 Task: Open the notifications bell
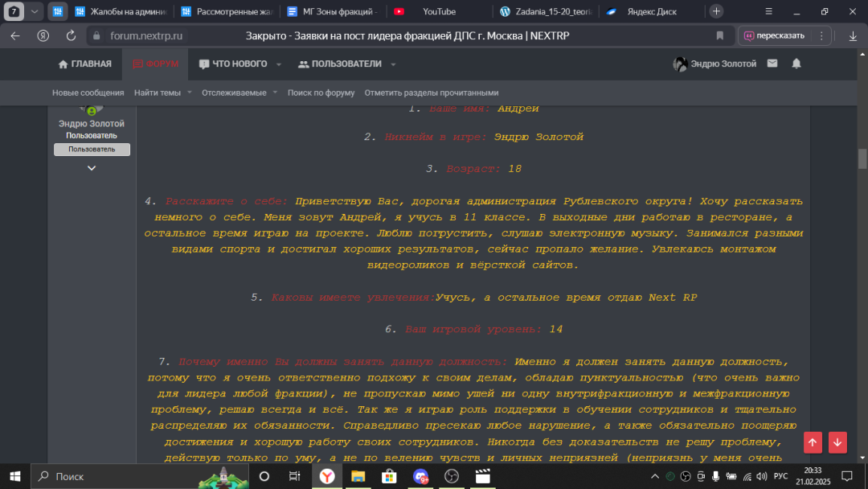point(796,64)
